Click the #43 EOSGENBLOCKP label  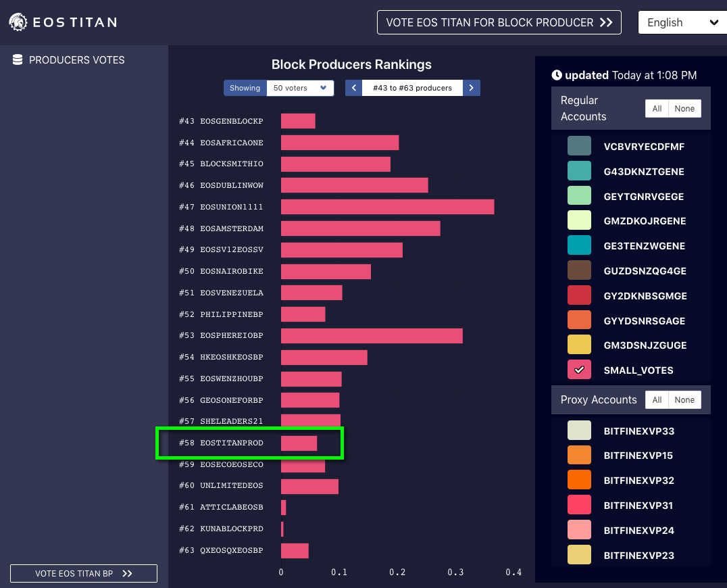pyautogui.click(x=221, y=121)
